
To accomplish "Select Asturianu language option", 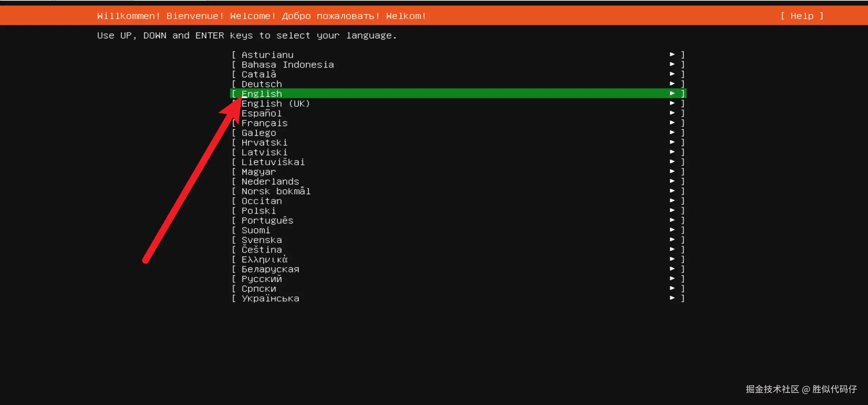I will point(267,55).
